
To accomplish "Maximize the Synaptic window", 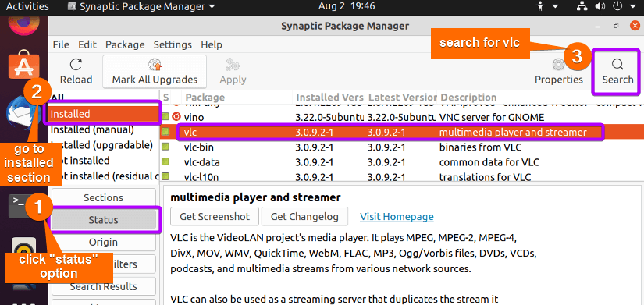I will (x=616, y=26).
